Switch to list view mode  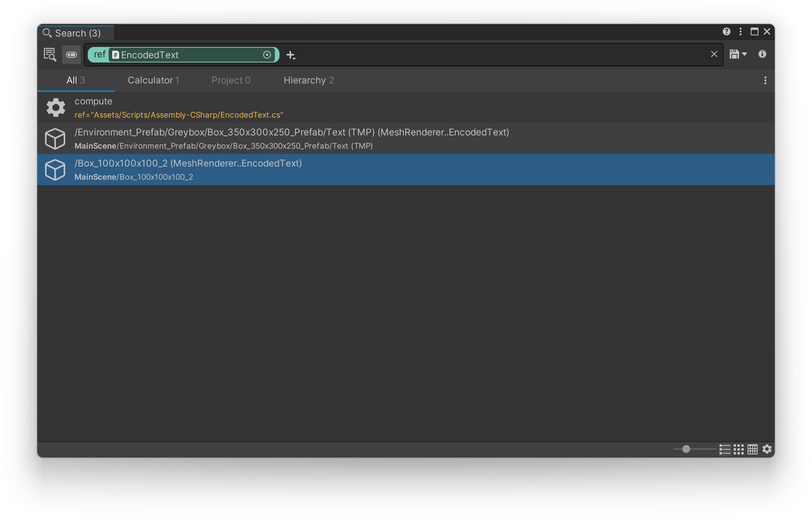[x=725, y=449]
